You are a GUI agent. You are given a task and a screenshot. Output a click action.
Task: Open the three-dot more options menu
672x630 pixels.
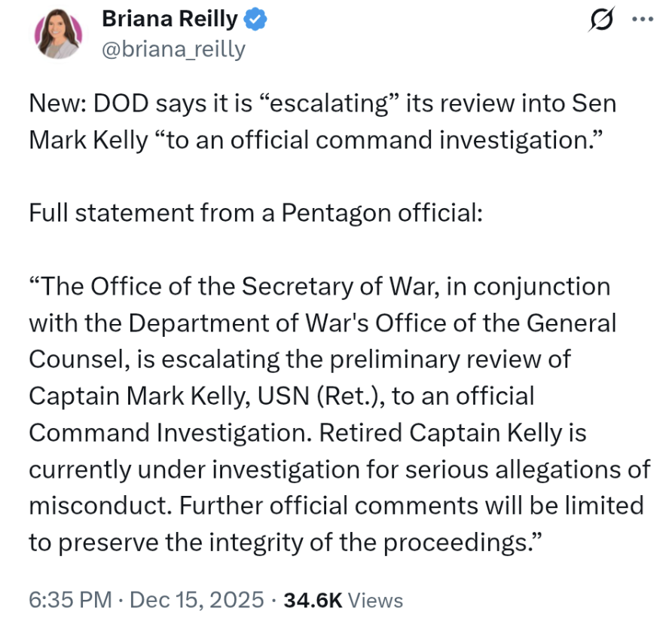[641, 20]
